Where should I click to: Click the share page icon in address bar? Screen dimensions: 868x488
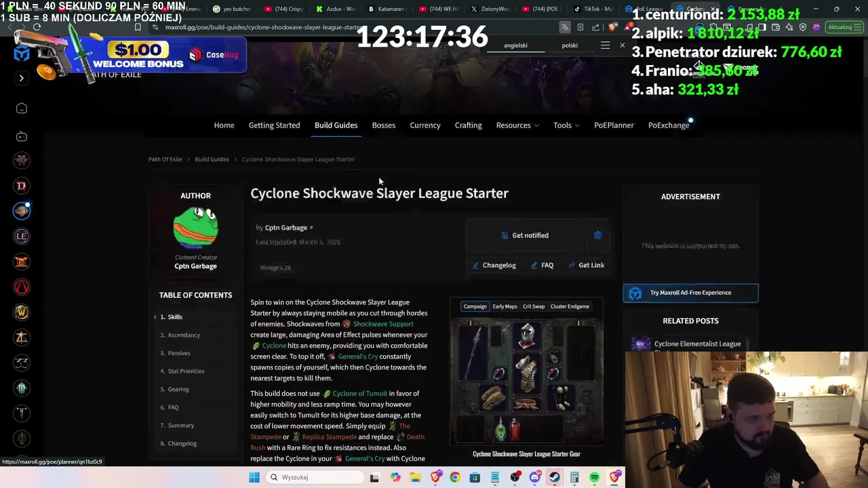[595, 27]
